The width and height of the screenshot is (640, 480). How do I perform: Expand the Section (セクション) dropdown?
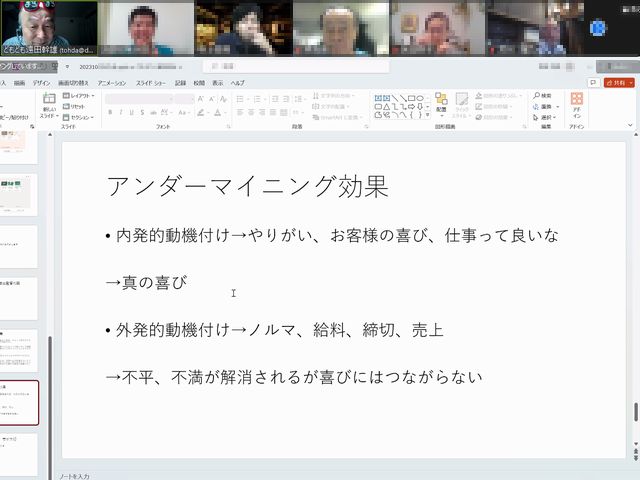(x=82, y=116)
